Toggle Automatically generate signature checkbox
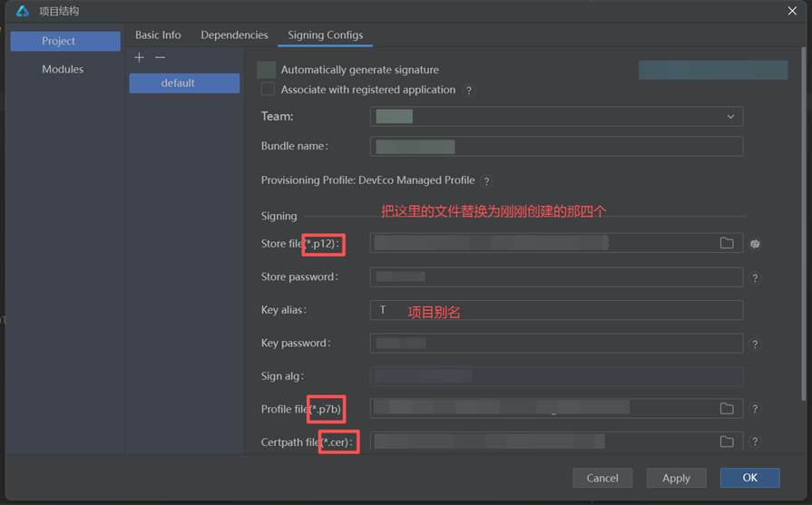The height and width of the screenshot is (505, 812). pos(266,70)
